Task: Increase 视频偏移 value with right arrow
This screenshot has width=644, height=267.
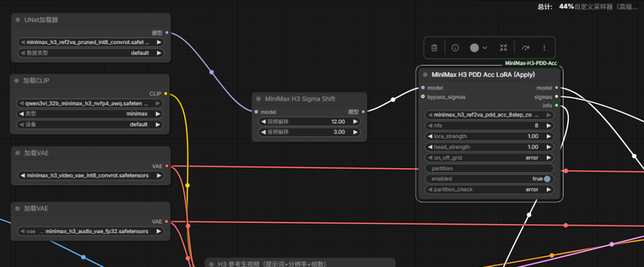Action: click(355, 122)
